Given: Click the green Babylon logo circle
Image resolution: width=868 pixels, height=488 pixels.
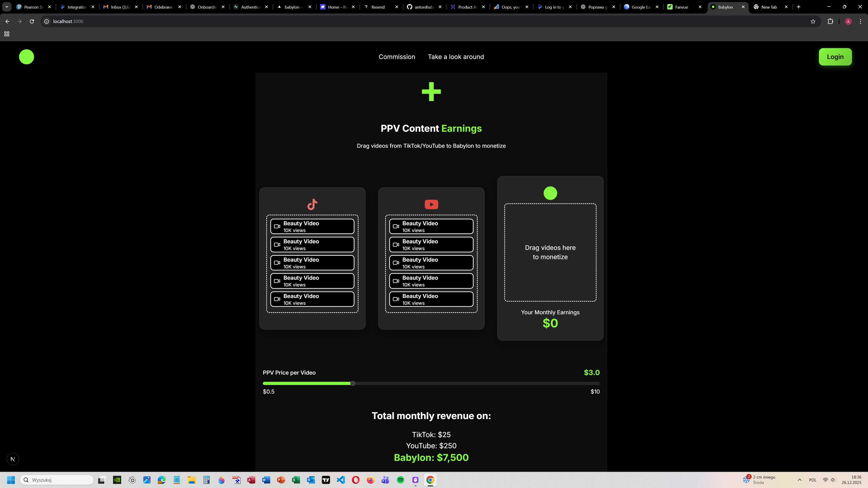Looking at the screenshot, I should 26,56.
